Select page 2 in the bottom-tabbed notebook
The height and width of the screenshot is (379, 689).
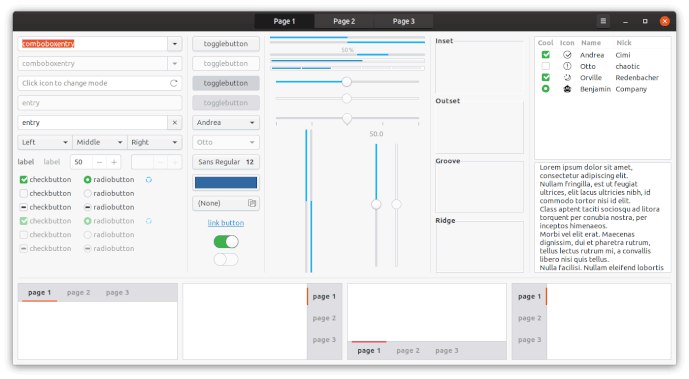(x=408, y=350)
